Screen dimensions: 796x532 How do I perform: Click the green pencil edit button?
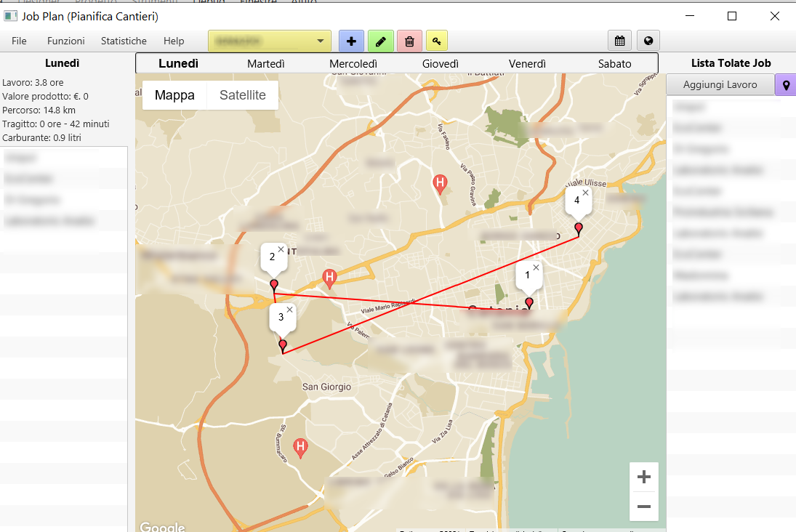click(381, 41)
